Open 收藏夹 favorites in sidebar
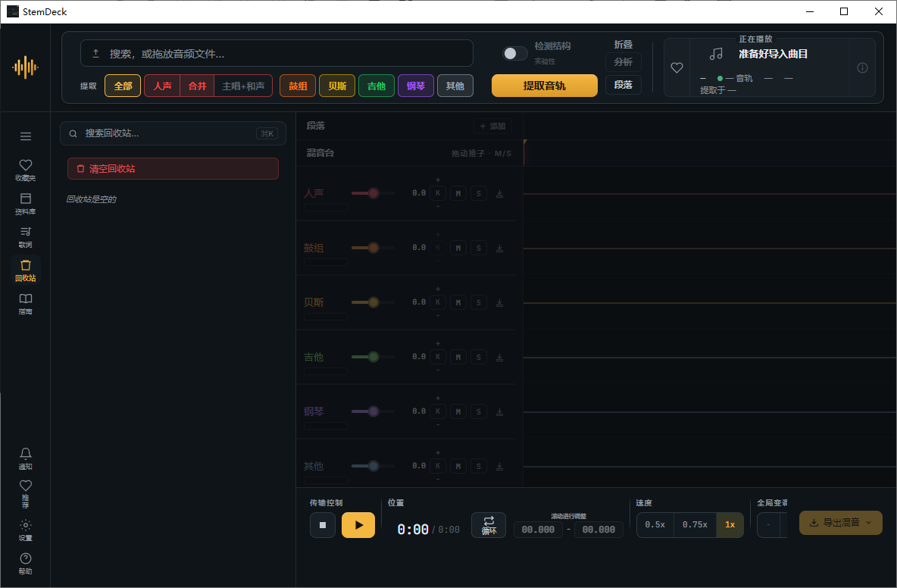Screen dimensions: 897x588 (25, 170)
